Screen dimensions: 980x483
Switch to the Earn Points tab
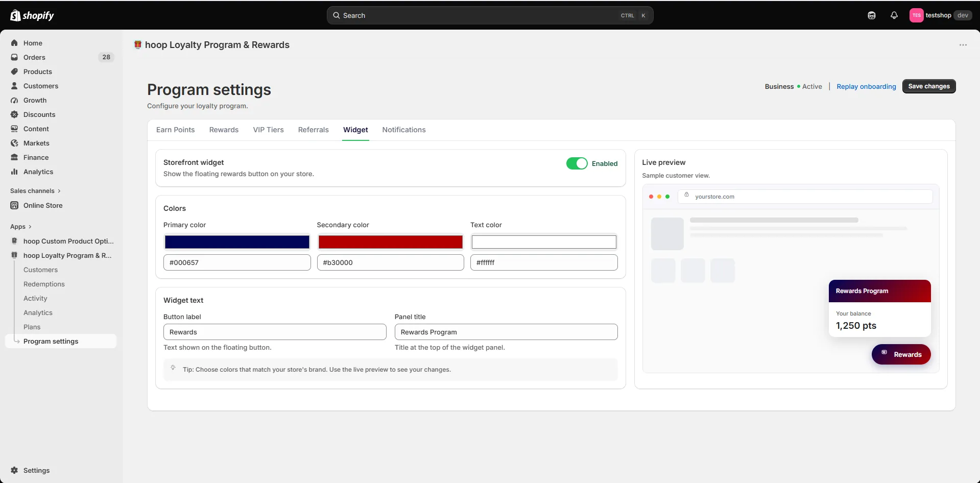pyautogui.click(x=175, y=130)
